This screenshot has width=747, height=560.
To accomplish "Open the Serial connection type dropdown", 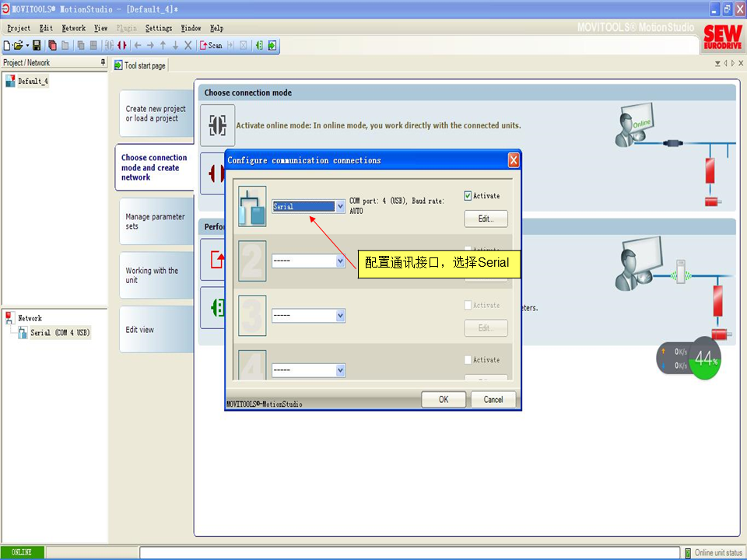I will tap(340, 207).
